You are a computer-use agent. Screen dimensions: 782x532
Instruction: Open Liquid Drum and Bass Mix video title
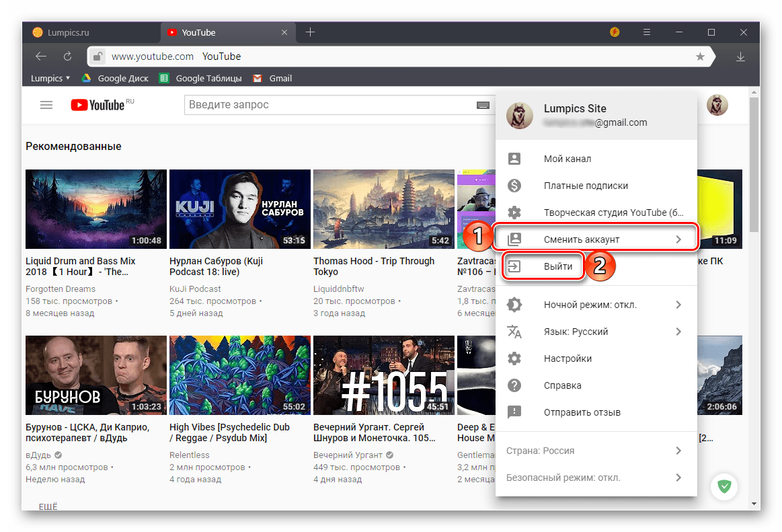click(x=80, y=266)
